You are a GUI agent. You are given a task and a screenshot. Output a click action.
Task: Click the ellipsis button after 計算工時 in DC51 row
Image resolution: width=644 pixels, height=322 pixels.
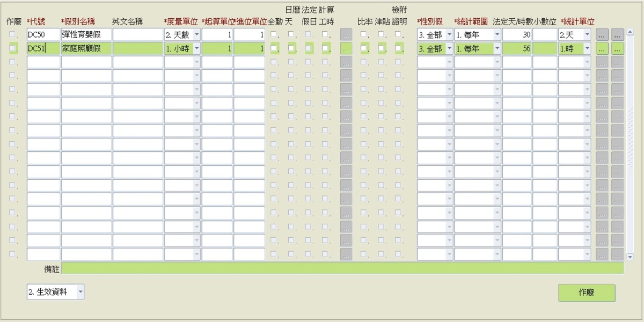coord(346,49)
